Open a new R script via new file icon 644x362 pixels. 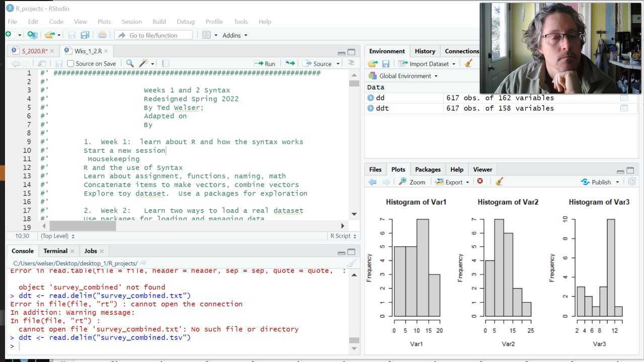pyautogui.click(x=8, y=35)
